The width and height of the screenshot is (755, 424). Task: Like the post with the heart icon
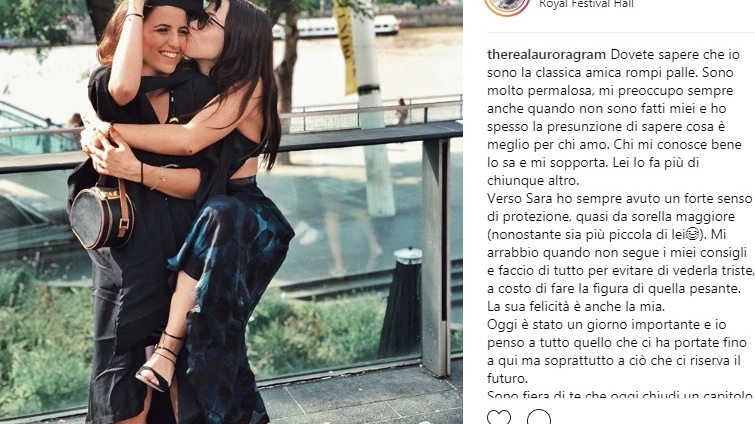499,417
